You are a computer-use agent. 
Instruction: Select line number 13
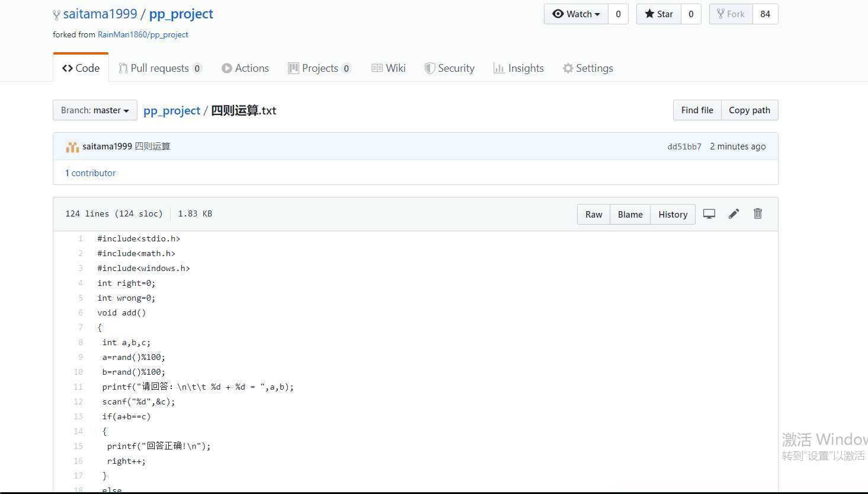(78, 416)
